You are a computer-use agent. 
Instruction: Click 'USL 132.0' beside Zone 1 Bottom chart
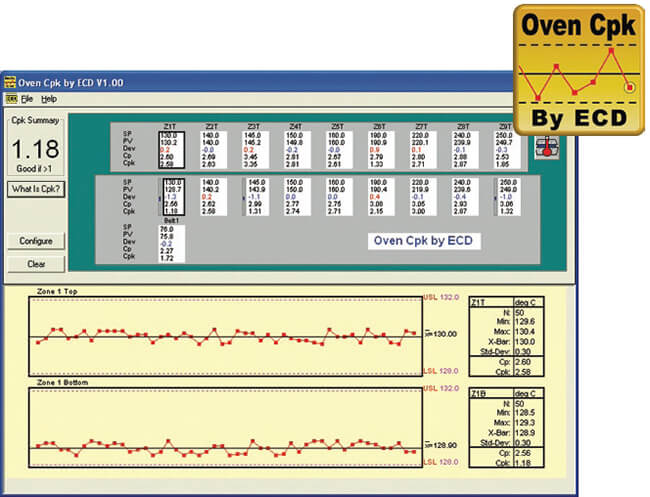441,388
